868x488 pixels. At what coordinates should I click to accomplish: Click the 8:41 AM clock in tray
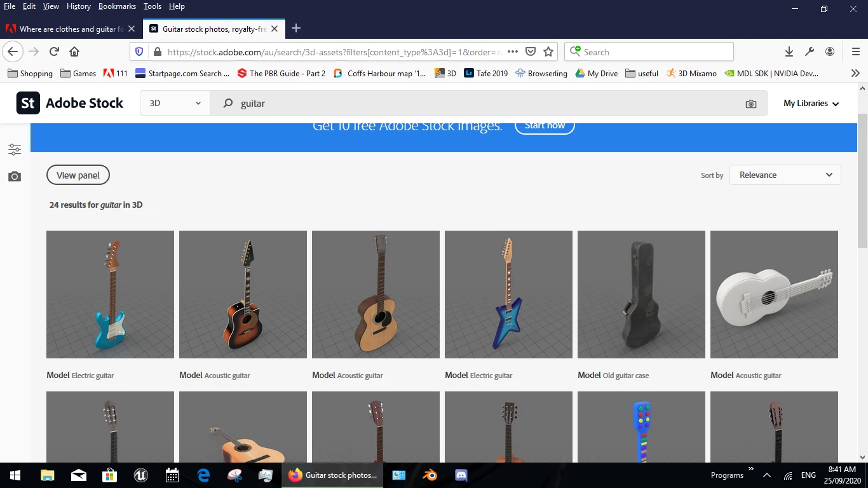(x=841, y=470)
